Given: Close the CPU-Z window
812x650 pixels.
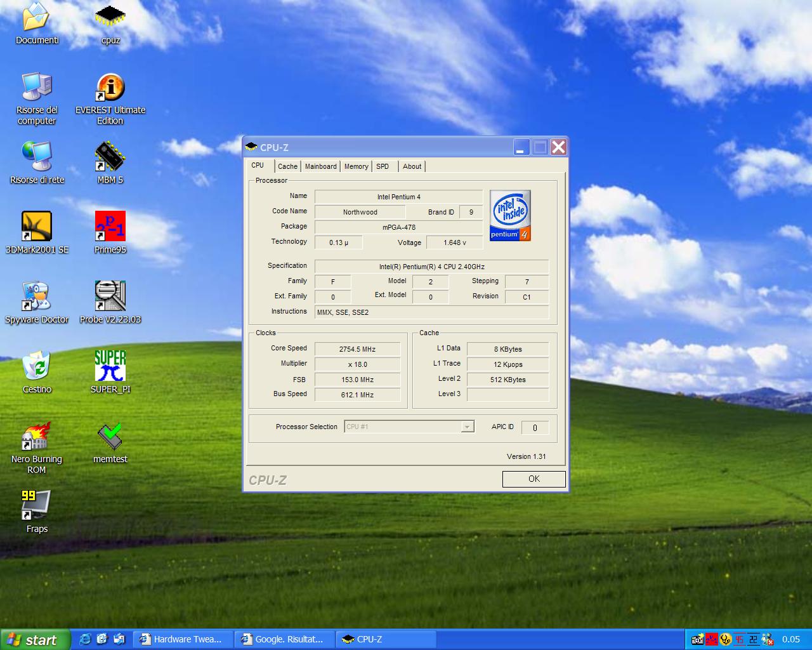Looking at the screenshot, I should [558, 147].
